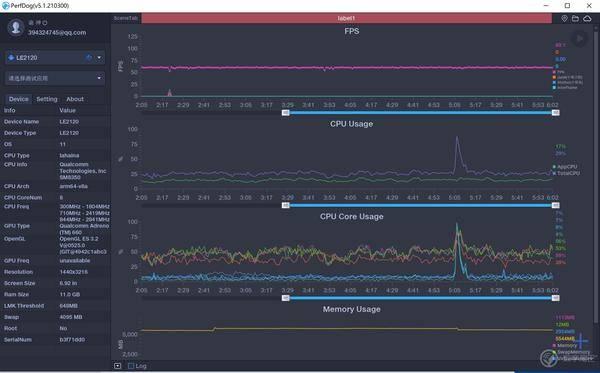Viewport: 600px width, 373px height.
Task: Switch to the About tab
Action: (x=75, y=99)
